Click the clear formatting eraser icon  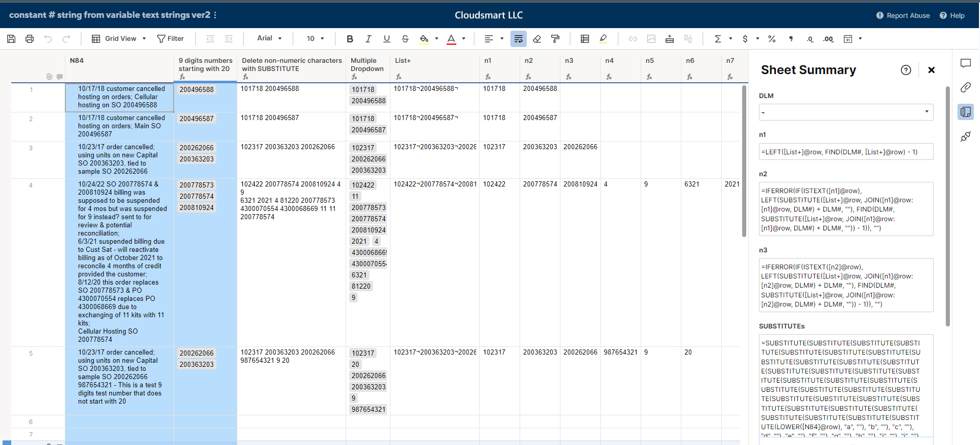pyautogui.click(x=537, y=39)
